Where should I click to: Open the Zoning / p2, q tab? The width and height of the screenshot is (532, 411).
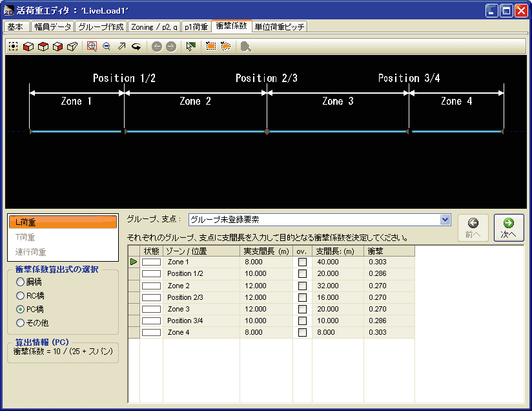click(x=154, y=27)
